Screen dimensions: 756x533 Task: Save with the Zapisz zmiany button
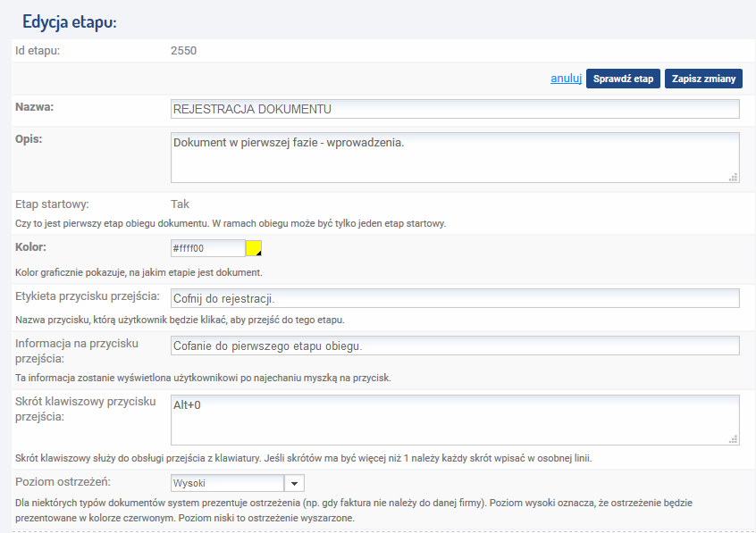click(x=703, y=79)
